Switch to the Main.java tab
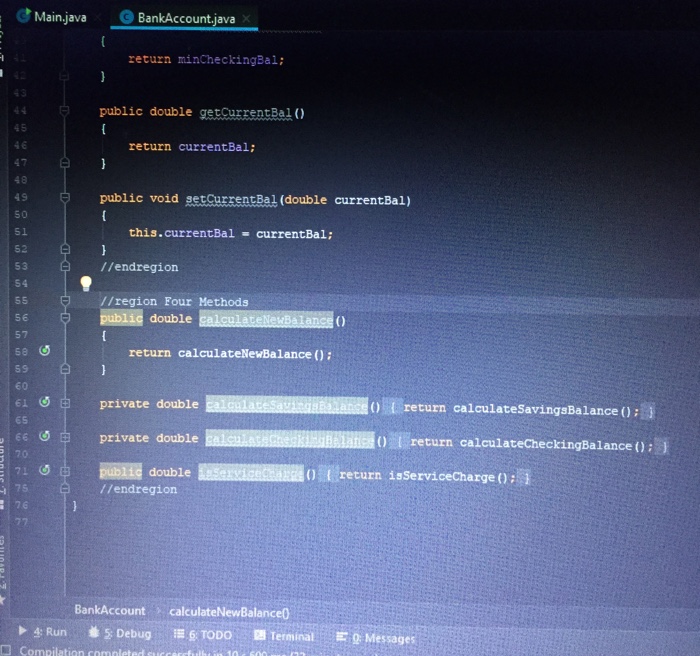The image size is (700, 656). (52, 17)
